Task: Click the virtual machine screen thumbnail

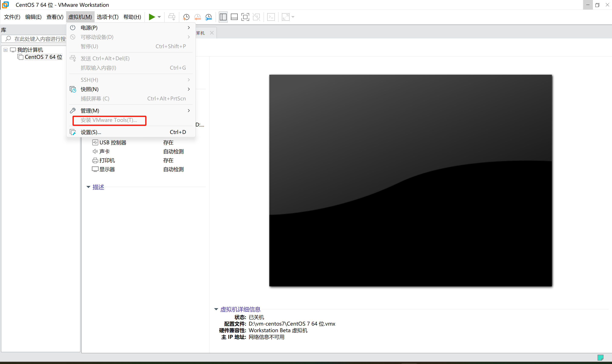Action: click(410, 180)
